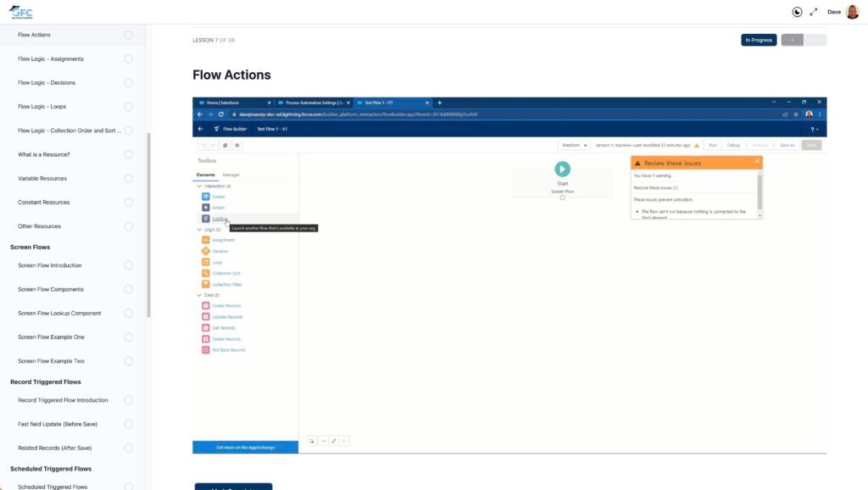Switch to Elements tab in Toolbox
The width and height of the screenshot is (868, 490).
205,175
